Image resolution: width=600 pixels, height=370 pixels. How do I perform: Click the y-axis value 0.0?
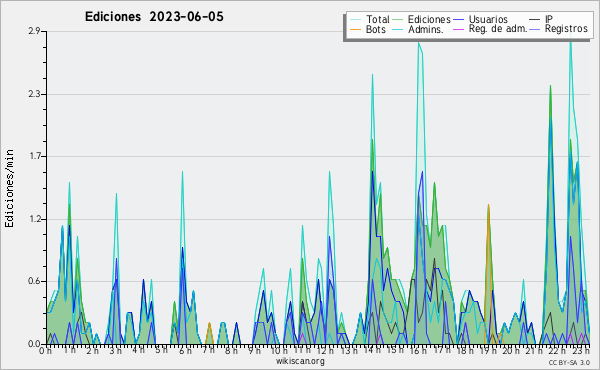coord(34,344)
